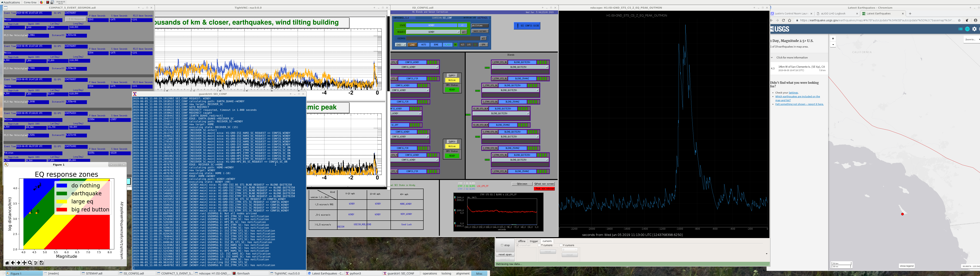The image size is (980, 276).
Task: Select the Pan tool in Figure 1
Action: point(24,263)
